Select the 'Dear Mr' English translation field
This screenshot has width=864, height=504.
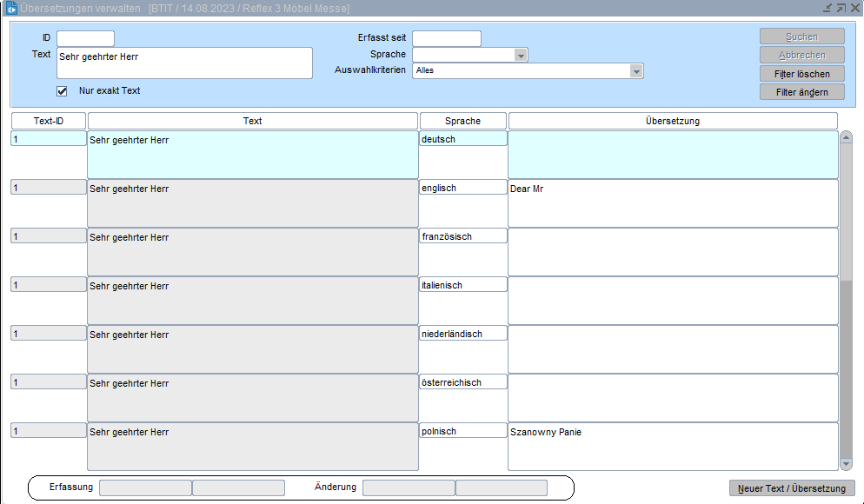[x=673, y=202]
